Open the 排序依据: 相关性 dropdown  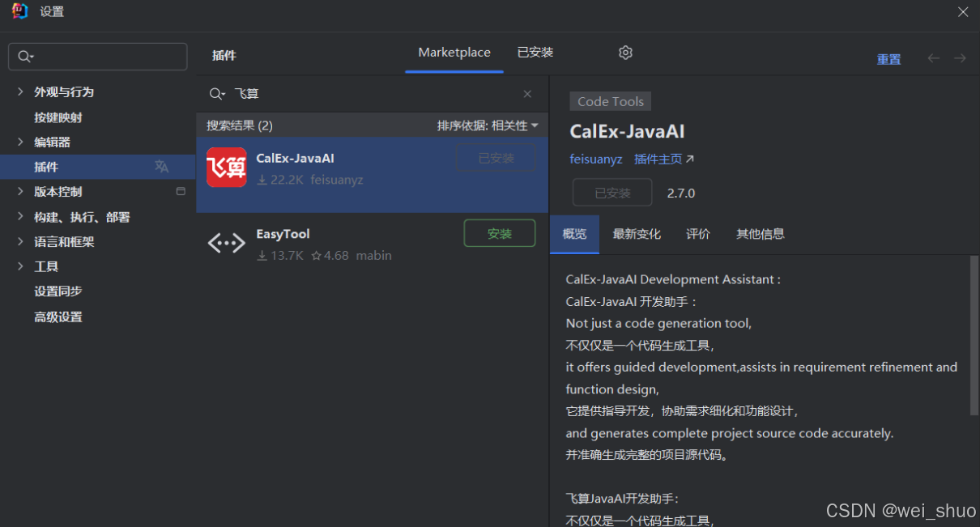click(487, 125)
